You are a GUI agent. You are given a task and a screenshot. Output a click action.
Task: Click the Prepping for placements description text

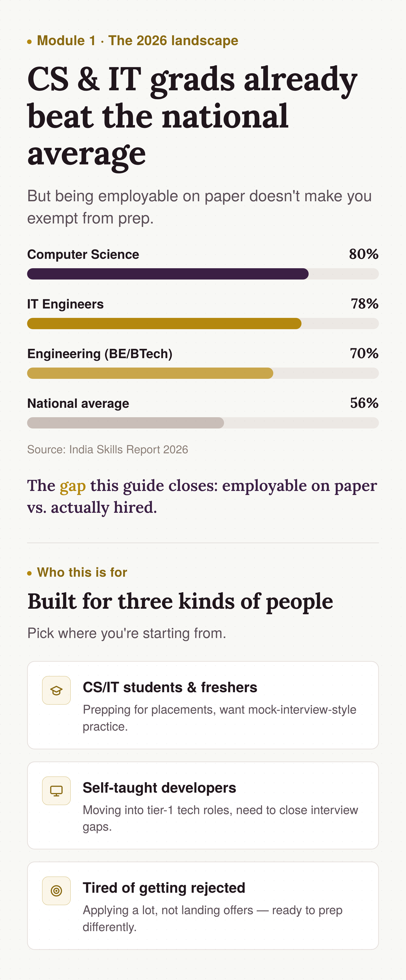(x=219, y=718)
